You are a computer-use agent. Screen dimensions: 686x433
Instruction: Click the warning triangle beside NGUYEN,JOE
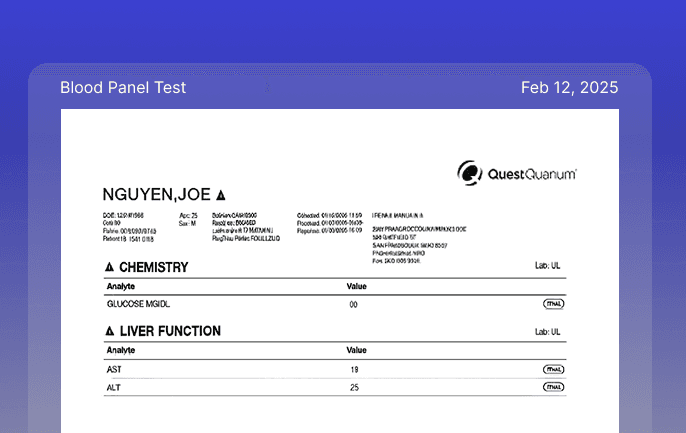point(221,194)
